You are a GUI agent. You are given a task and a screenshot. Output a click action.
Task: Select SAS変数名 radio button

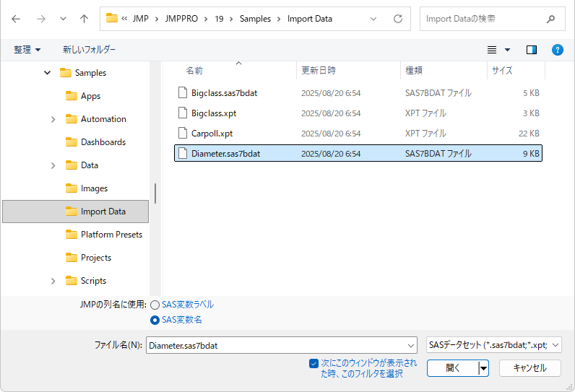pos(155,321)
